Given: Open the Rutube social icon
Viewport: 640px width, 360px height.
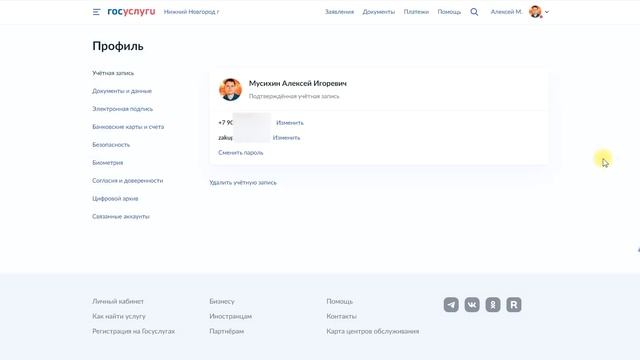Looking at the screenshot, I should tap(514, 305).
